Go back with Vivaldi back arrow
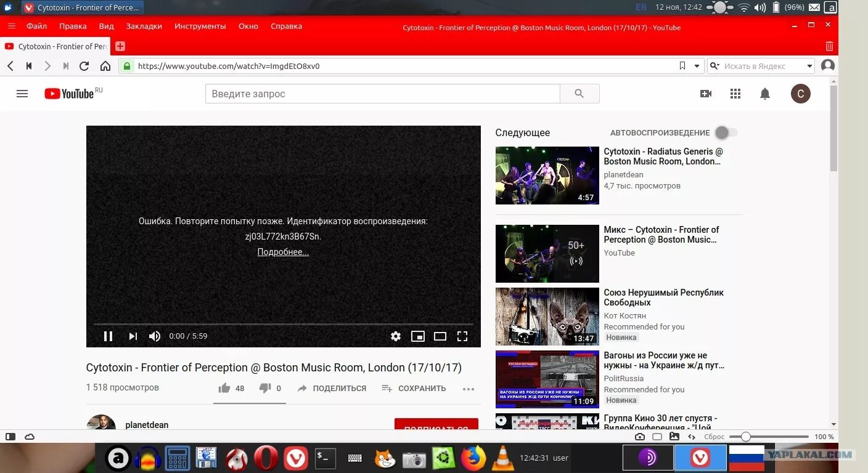Image resolution: width=868 pixels, height=473 pixels. pyautogui.click(x=10, y=66)
